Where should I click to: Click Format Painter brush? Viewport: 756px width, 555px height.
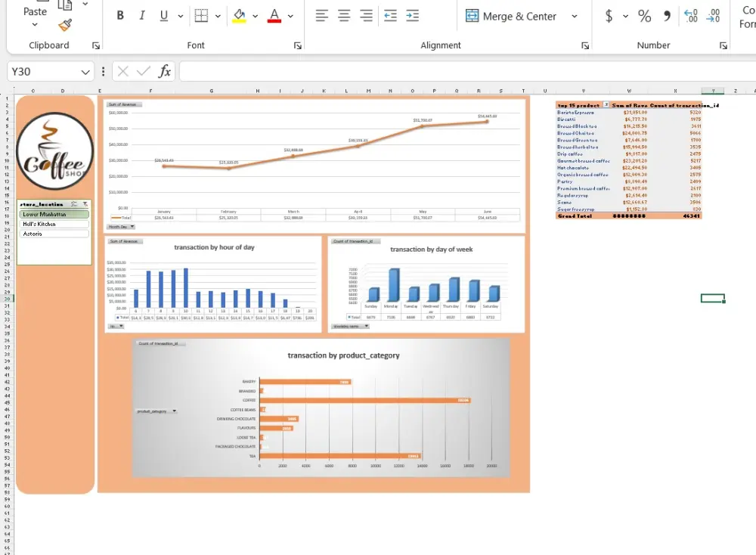[65, 25]
